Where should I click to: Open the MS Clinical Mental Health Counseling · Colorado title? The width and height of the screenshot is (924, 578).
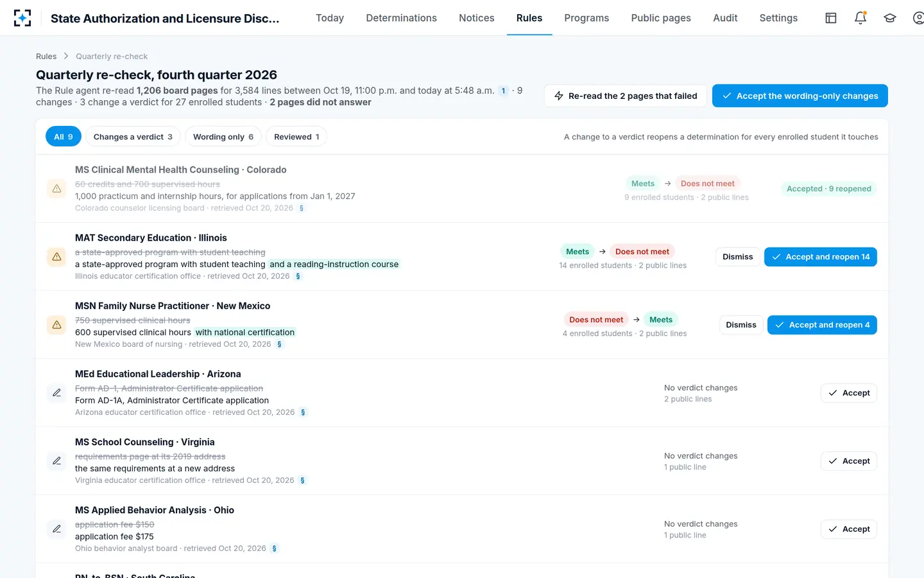click(x=181, y=170)
